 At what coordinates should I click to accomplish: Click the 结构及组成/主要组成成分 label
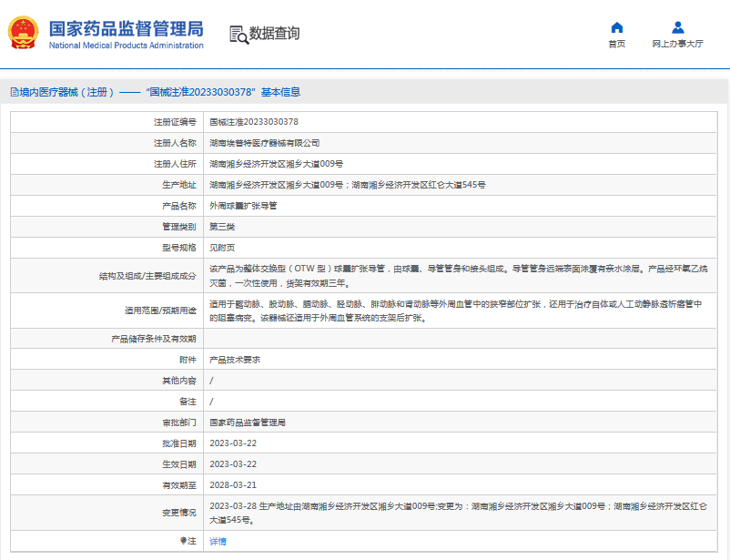tap(147, 276)
